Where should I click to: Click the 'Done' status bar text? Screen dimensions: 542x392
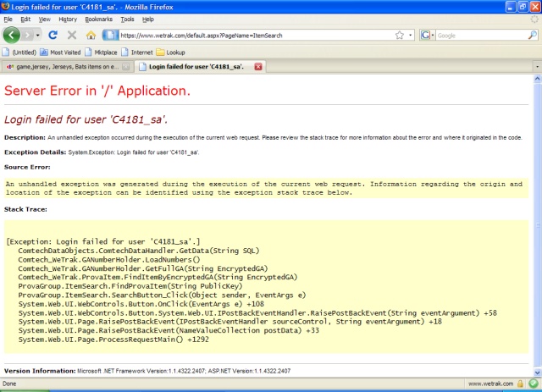tap(9, 384)
